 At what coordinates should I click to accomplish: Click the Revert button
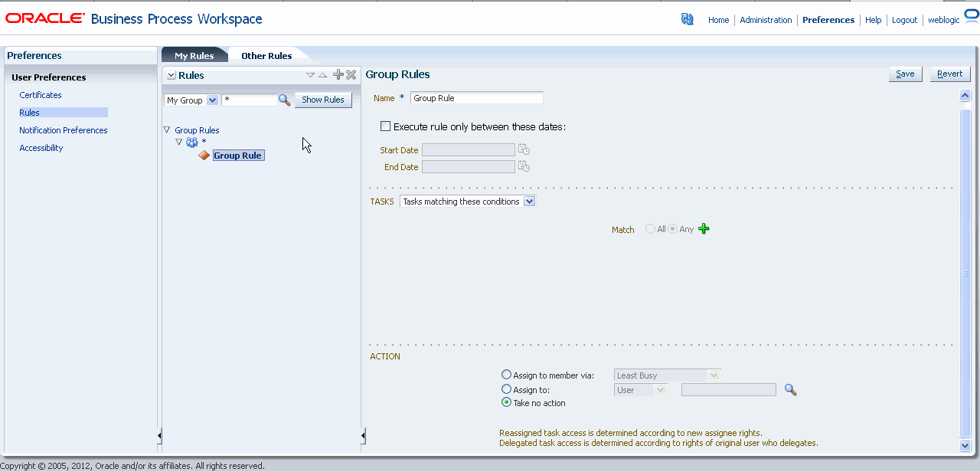pyautogui.click(x=950, y=74)
